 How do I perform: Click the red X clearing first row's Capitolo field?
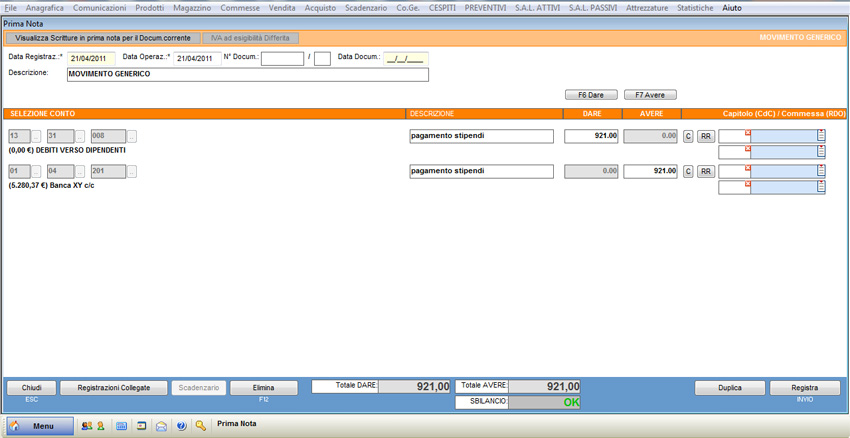click(x=747, y=132)
